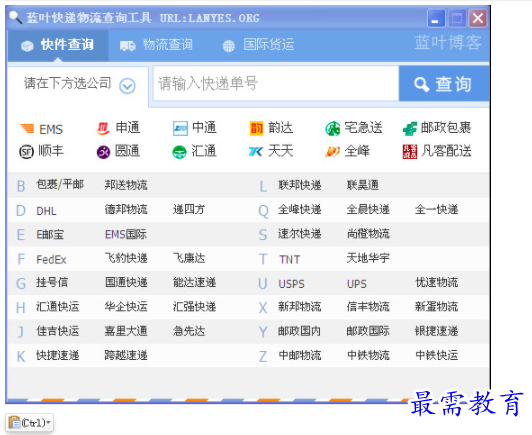The image size is (532, 435).
Task: Choose 递四方 courier
Action: pos(189,210)
